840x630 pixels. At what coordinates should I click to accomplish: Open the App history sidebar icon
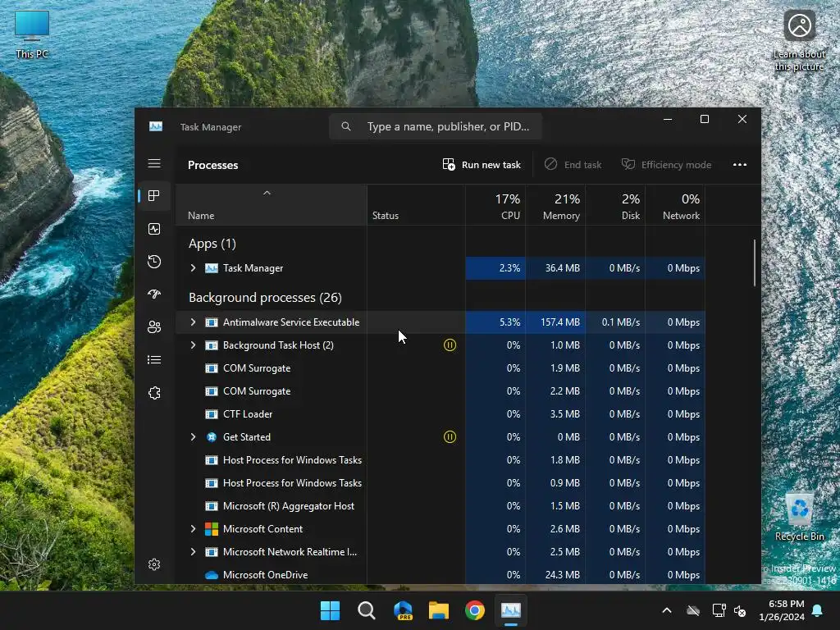pyautogui.click(x=154, y=262)
